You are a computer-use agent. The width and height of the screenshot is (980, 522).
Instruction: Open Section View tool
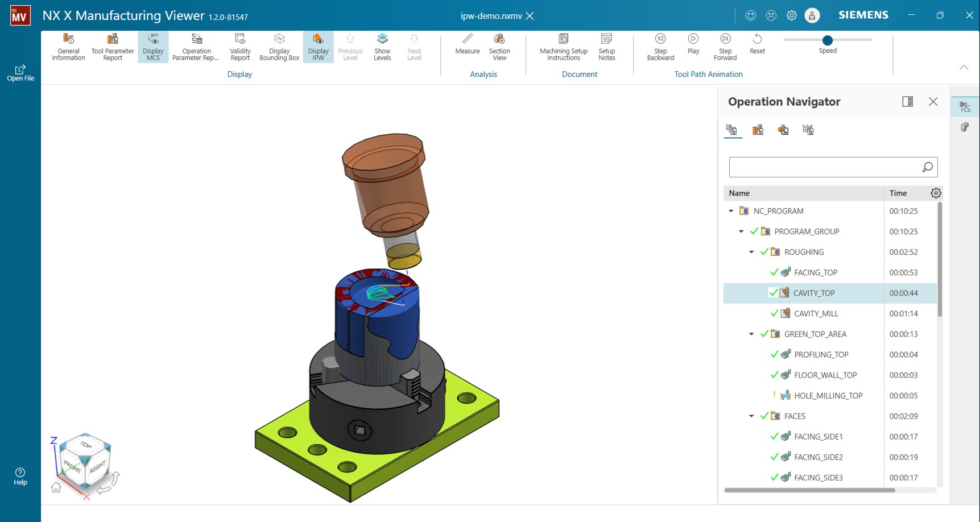click(499, 47)
